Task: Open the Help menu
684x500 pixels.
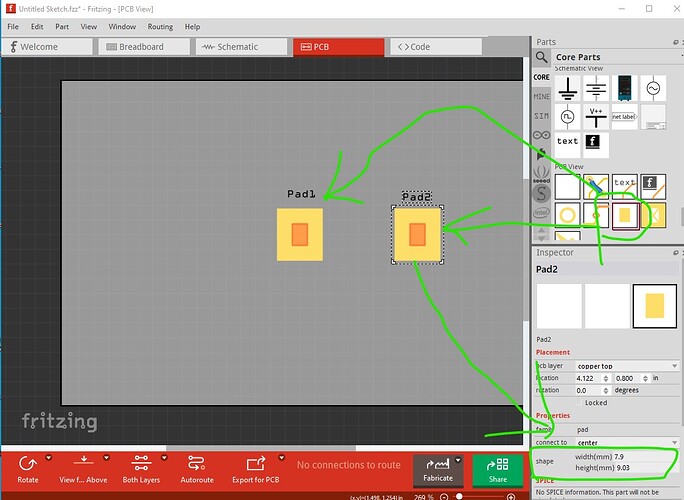Action: pos(192,27)
